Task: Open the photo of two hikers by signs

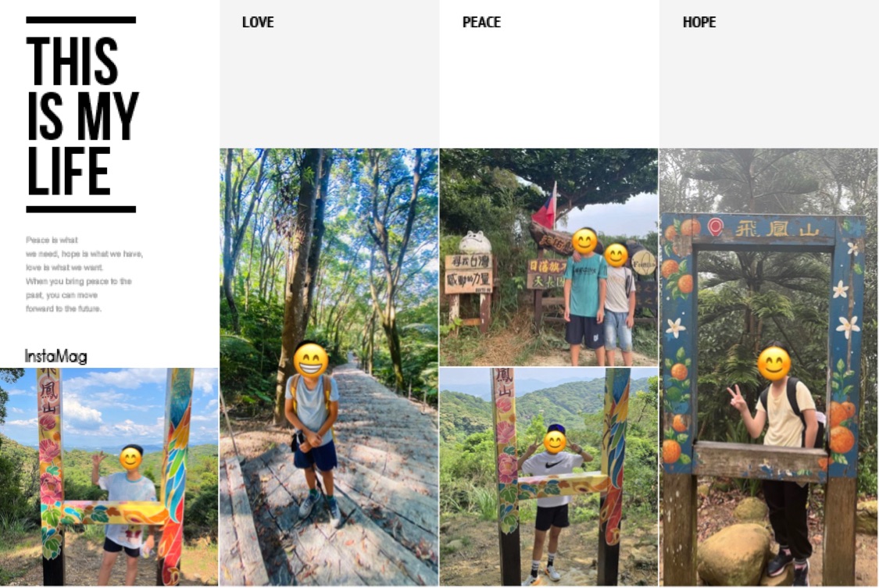Action: pos(548,257)
